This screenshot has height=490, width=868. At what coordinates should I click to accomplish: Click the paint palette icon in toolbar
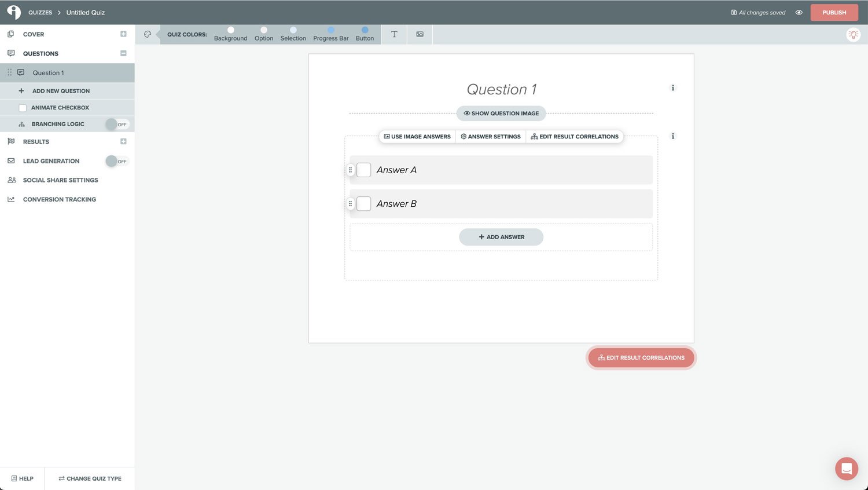tap(148, 34)
